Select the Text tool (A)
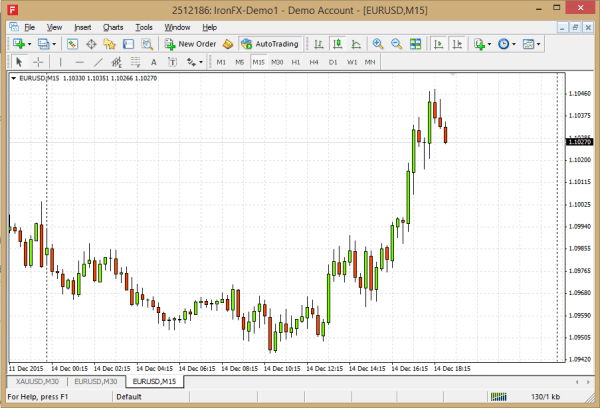Image resolution: width=600 pixels, height=408 pixels. tap(153, 62)
